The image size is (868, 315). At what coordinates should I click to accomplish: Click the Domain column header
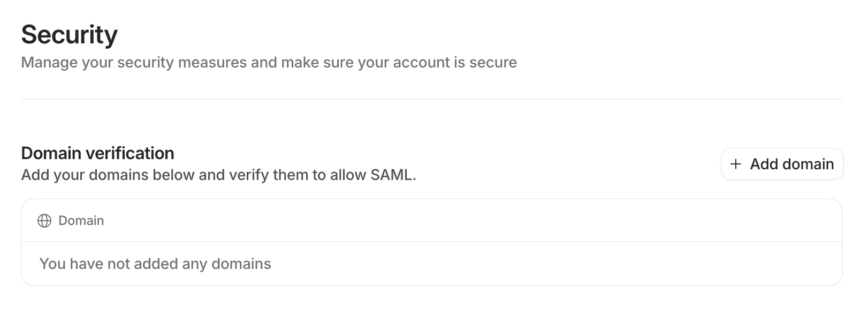click(x=81, y=220)
